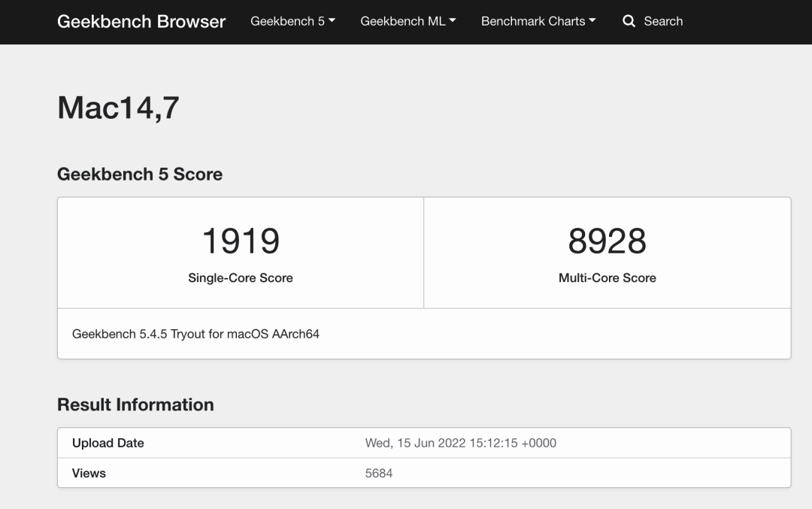Select the Mac14,7 page heading
This screenshot has height=509, width=812.
[118, 108]
